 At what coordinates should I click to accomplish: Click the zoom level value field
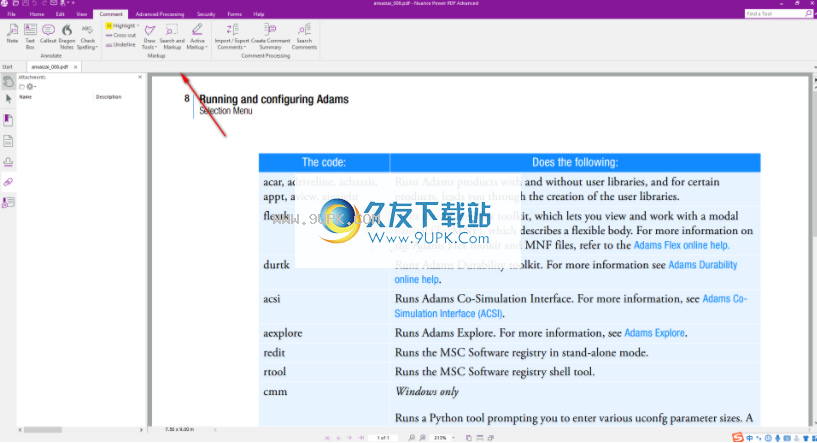click(x=440, y=438)
